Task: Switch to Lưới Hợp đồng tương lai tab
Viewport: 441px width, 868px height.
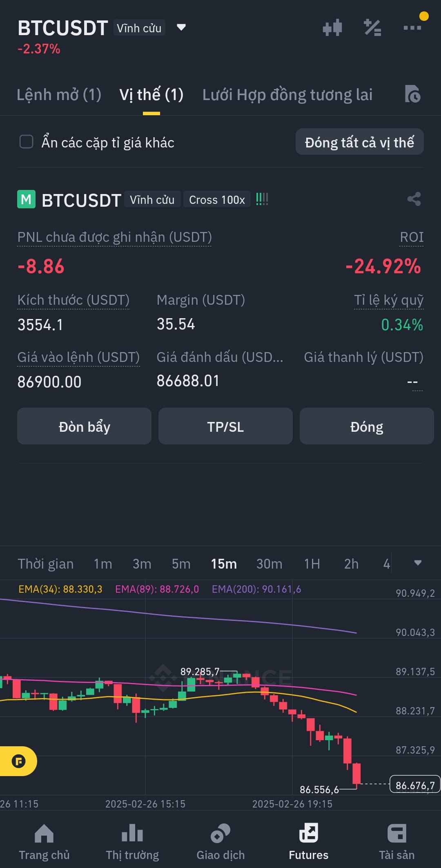Action: (x=287, y=95)
